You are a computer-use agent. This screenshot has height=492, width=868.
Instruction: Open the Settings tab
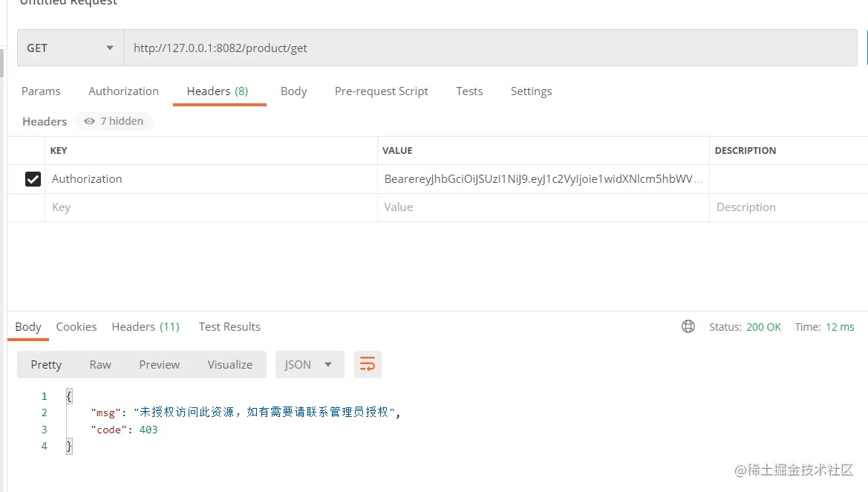point(531,91)
